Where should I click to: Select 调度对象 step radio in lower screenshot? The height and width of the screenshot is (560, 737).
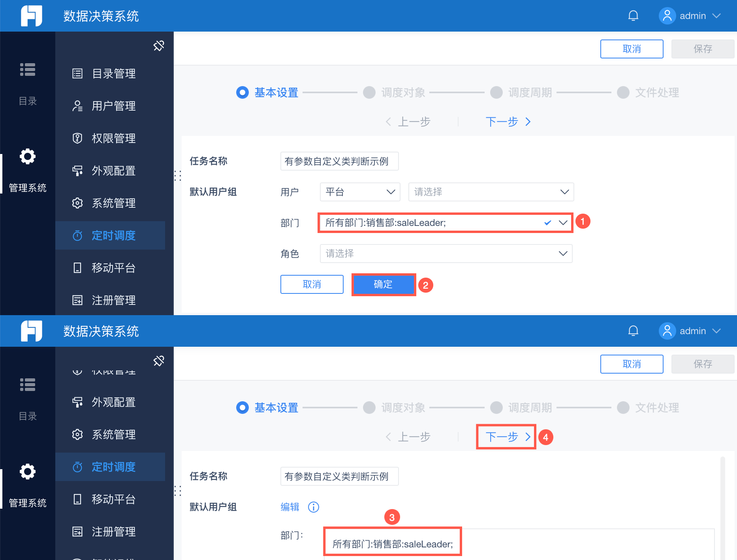(x=369, y=408)
